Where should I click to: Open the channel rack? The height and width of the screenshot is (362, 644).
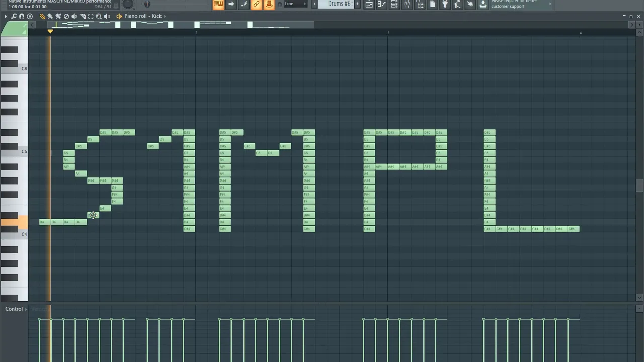(394, 4)
